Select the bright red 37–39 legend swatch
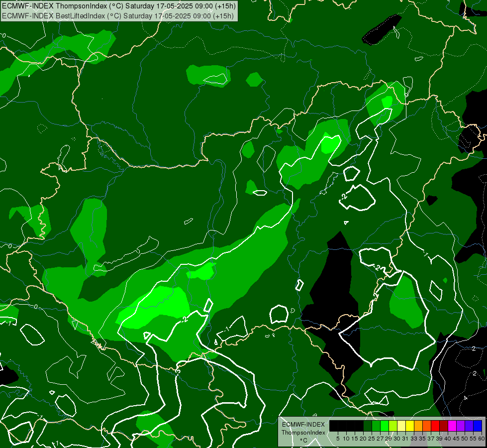This screenshot has width=487, height=448. click(x=435, y=426)
